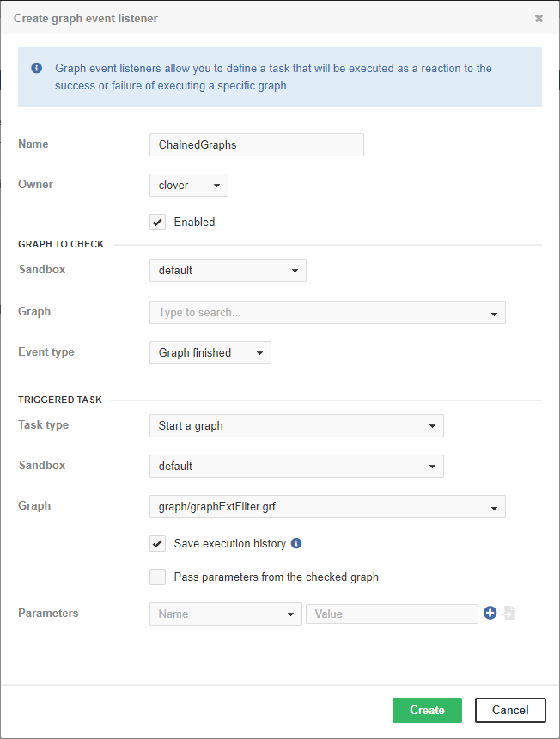Click the info icon beside Save execution history
This screenshot has height=739, width=560.
[296, 544]
